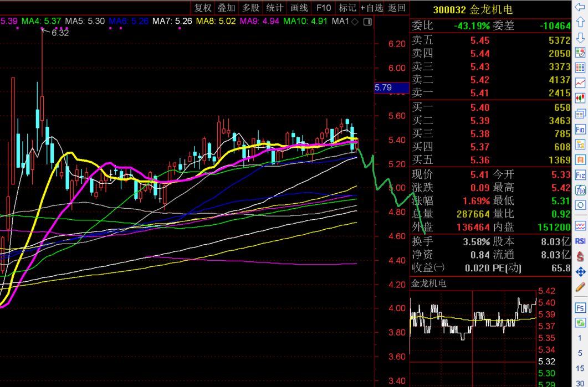The image size is (588, 387).
Task: Add stock via +自选 button
Action: pos(372,8)
